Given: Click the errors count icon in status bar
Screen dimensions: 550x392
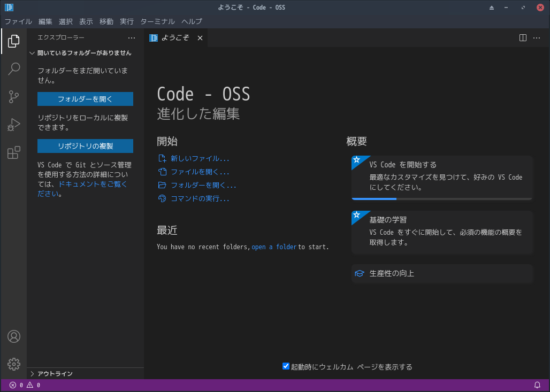Looking at the screenshot, I should (13, 385).
